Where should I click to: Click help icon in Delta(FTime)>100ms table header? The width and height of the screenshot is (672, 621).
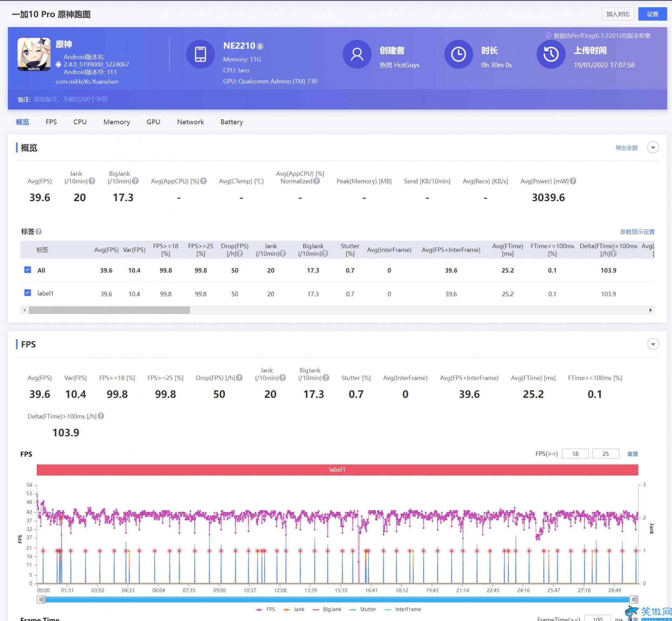click(614, 254)
